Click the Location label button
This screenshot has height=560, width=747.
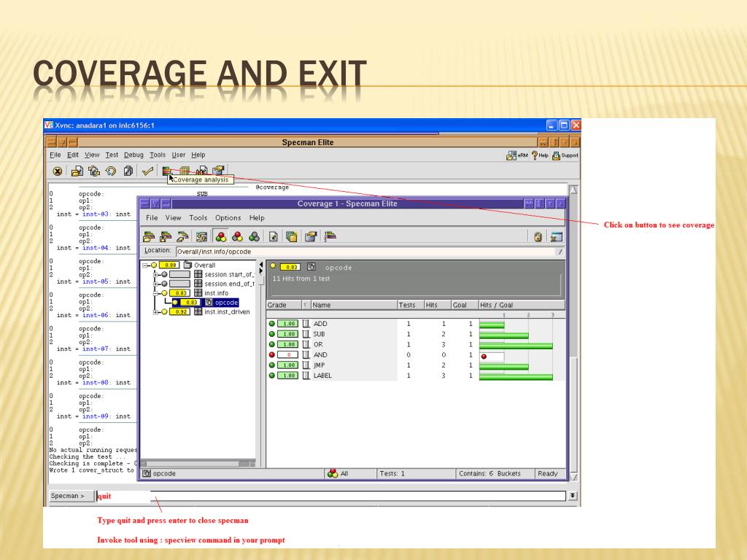click(x=158, y=251)
